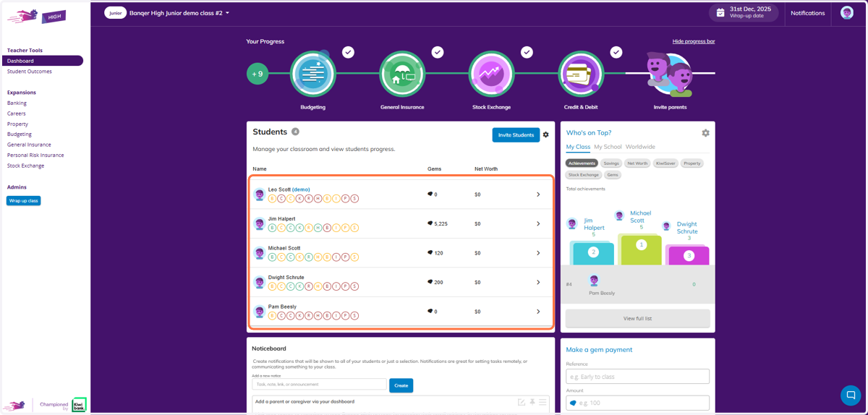Expand Pam Beesly's row chevron
The image size is (868, 415).
tap(538, 312)
